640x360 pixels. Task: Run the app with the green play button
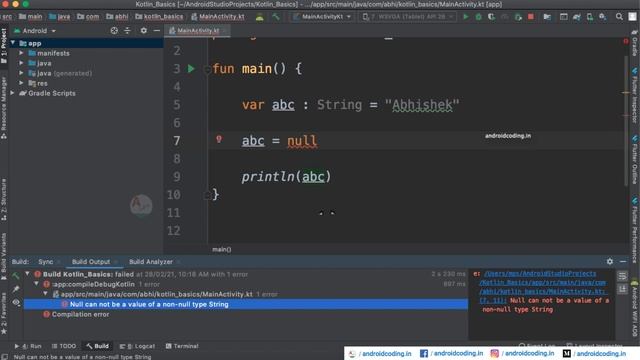(x=466, y=17)
